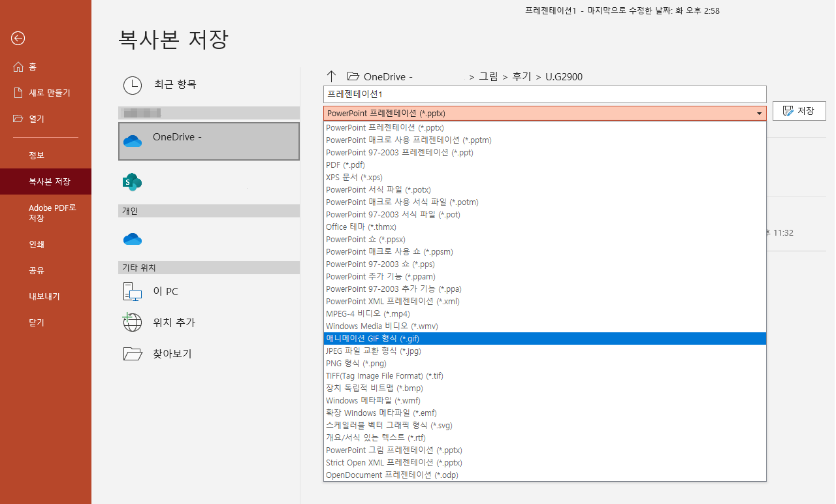The height and width of the screenshot is (504, 836).
Task: Choose PowerPoint 97-2003 추가 기능 (*.ppa)
Action: click(545, 289)
